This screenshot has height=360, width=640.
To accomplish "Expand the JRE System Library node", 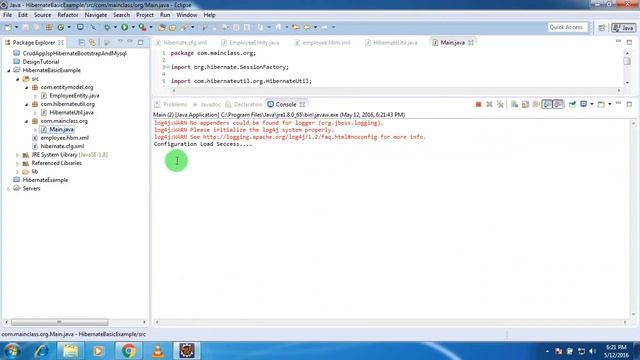I will [x=18, y=155].
